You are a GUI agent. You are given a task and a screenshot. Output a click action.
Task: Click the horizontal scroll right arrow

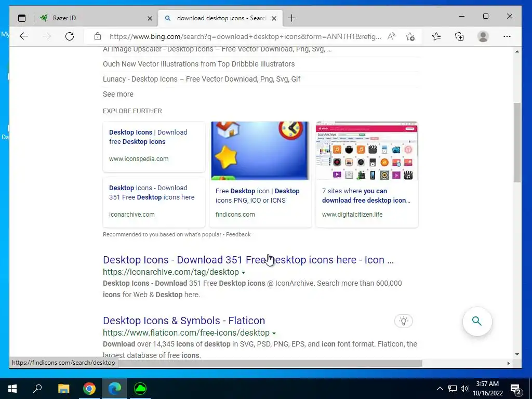(508, 363)
